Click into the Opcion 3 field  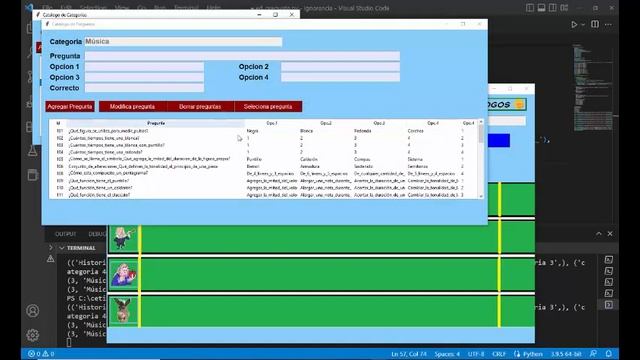tap(144, 77)
